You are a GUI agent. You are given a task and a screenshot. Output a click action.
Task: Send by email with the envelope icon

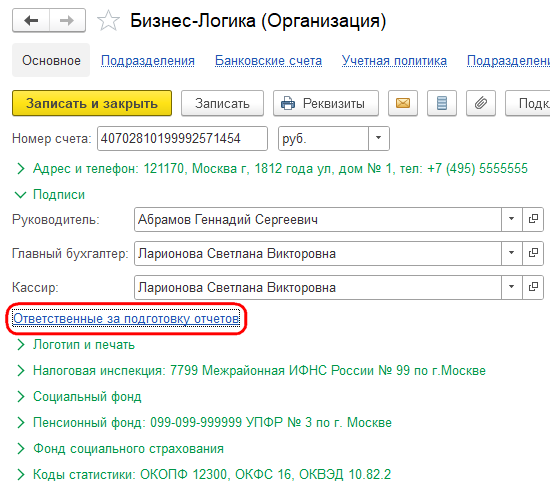pos(403,103)
